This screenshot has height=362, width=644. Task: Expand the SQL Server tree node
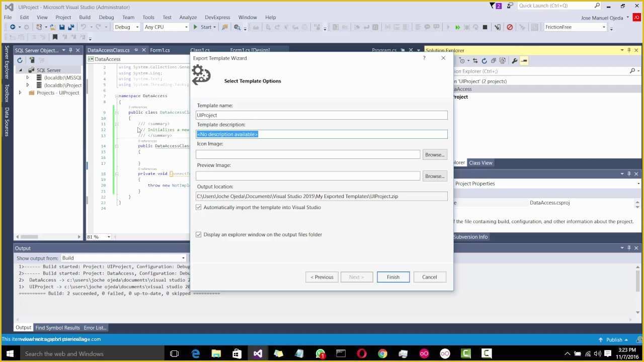point(20,70)
